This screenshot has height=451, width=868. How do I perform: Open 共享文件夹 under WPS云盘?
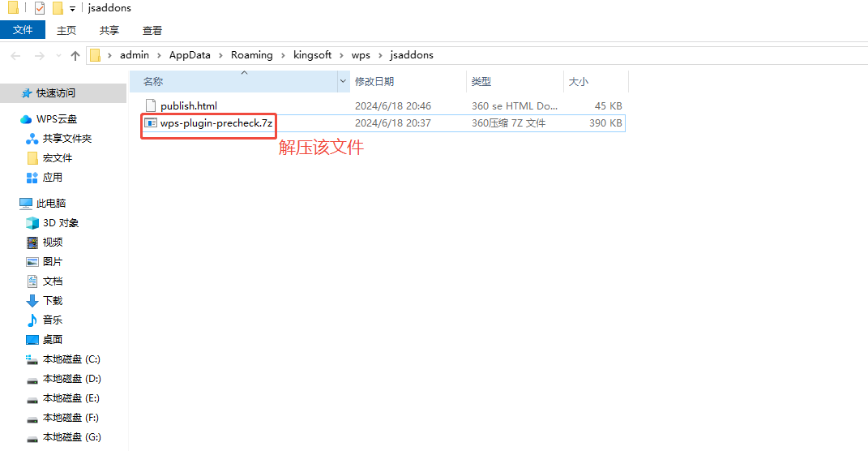tap(67, 139)
